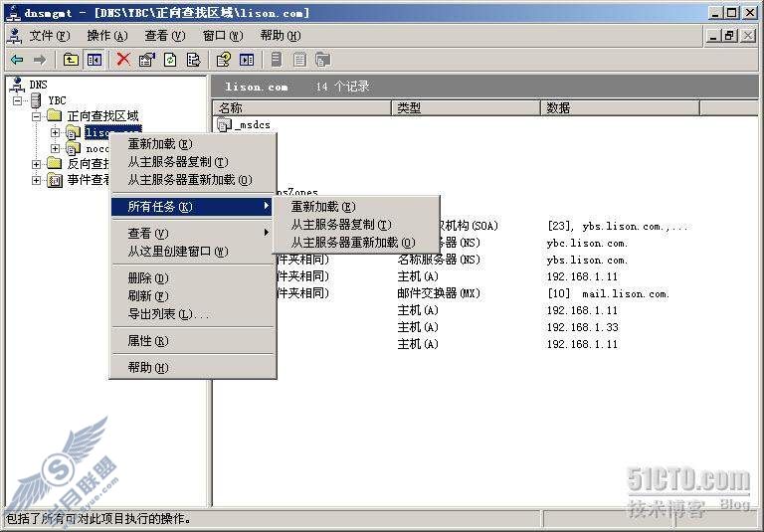Sort by the 数据 column header

tap(621, 107)
